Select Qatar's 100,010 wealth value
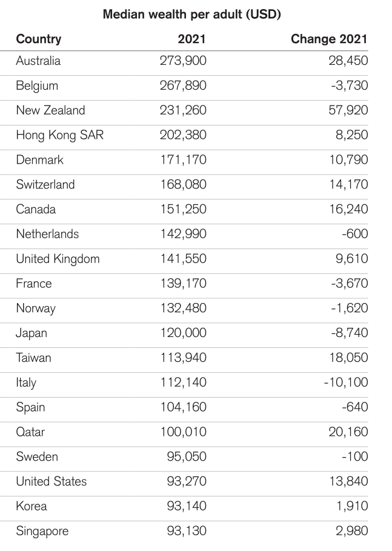392x551 pixels. 184,432
